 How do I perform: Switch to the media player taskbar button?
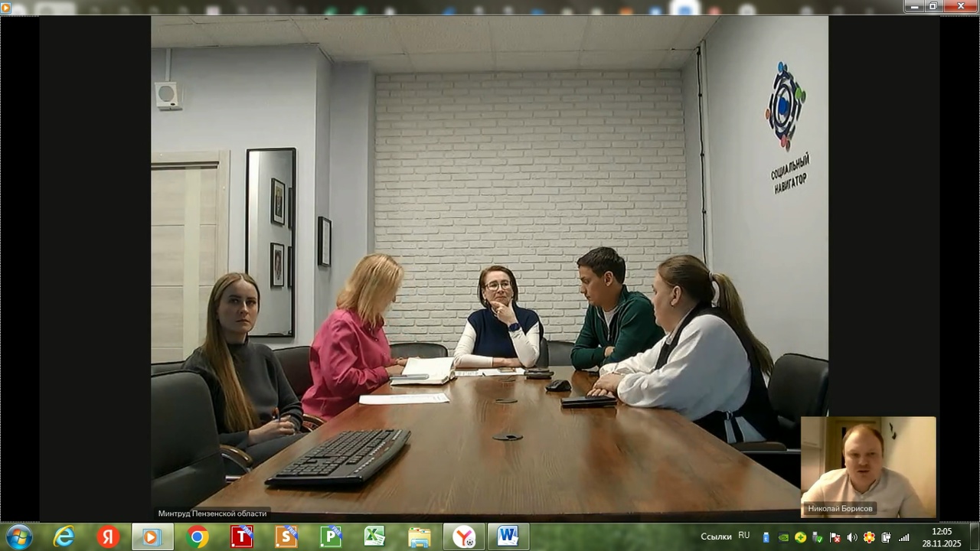pyautogui.click(x=152, y=537)
